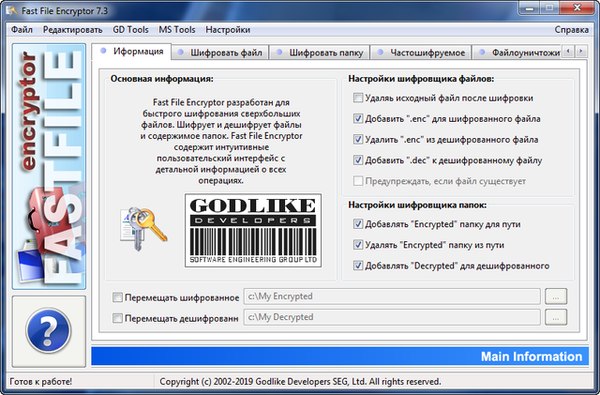600x395 pixels.
Task: Click the Готов к работе! status text
Action: pyautogui.click(x=41, y=382)
